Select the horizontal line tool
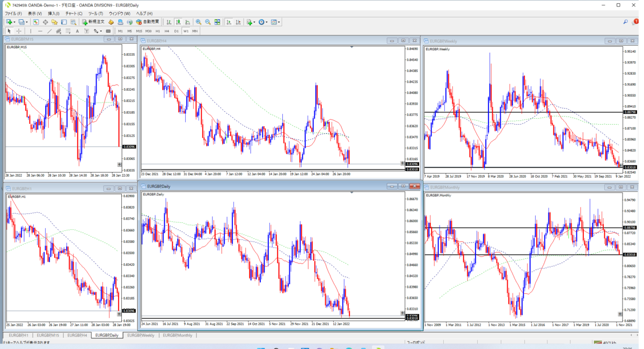 click(40, 31)
